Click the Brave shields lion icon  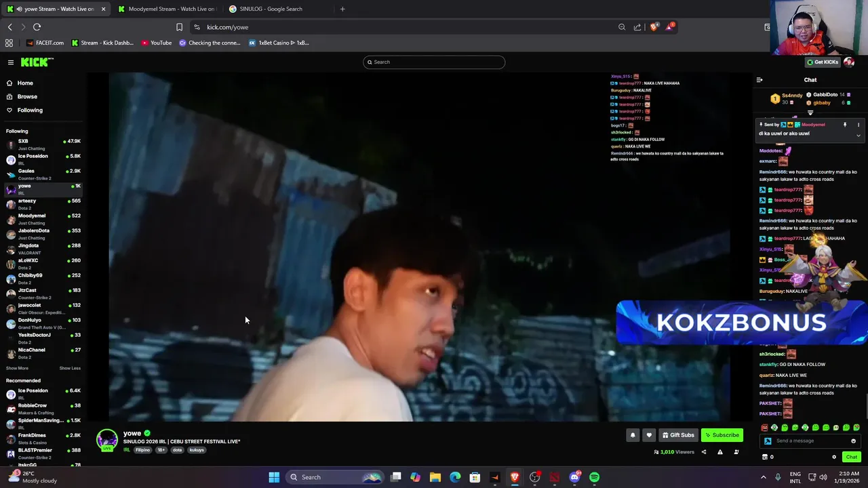[x=654, y=27]
